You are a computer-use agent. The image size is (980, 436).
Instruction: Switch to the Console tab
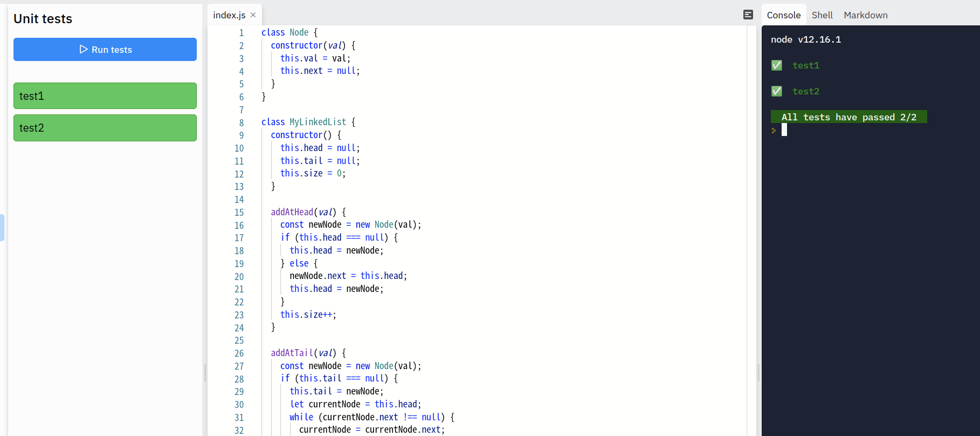pyautogui.click(x=784, y=15)
